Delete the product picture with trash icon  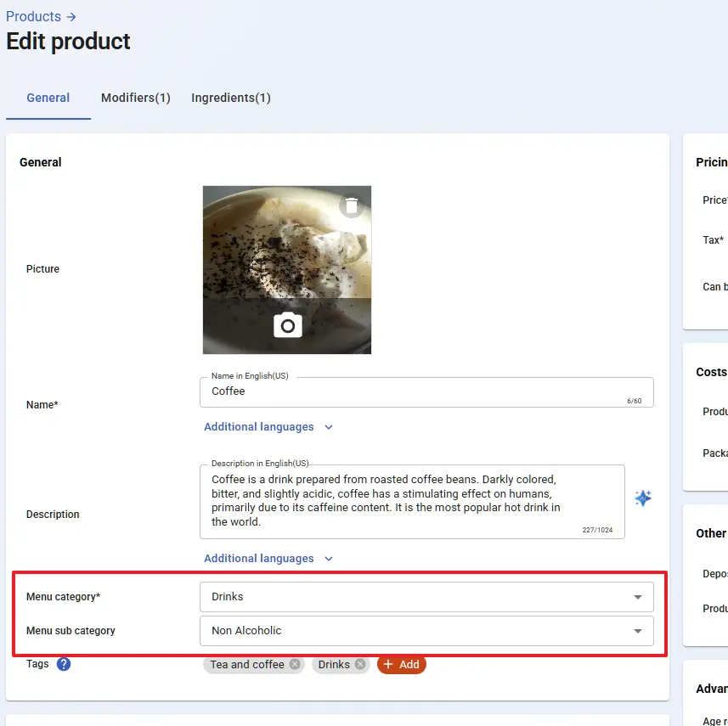[x=352, y=205]
